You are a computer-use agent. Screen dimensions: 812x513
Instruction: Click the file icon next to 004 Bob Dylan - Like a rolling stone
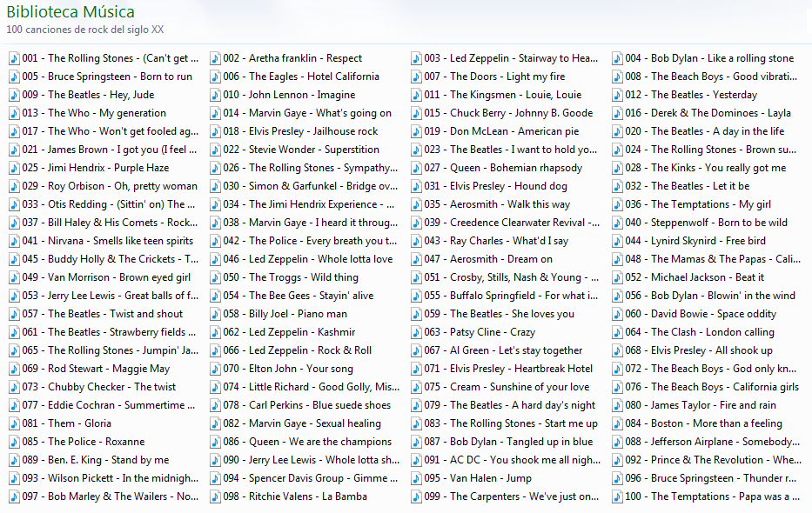pyautogui.click(x=617, y=58)
